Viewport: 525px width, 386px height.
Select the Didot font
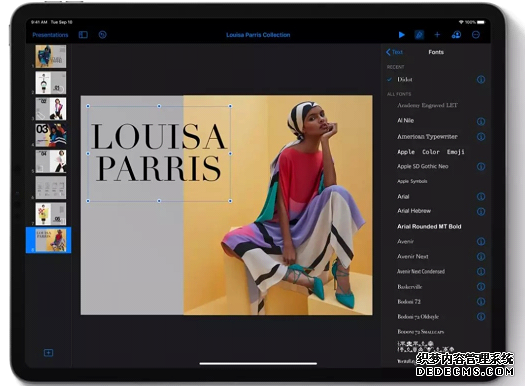click(404, 80)
